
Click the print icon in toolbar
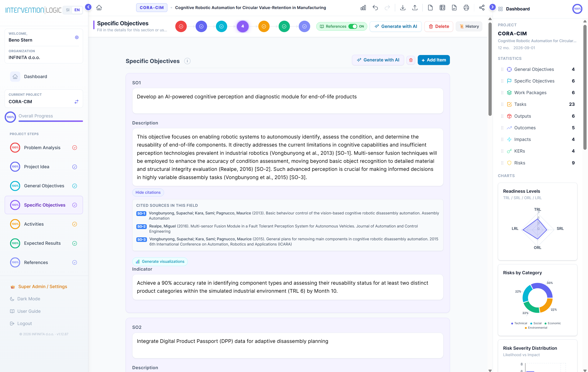[466, 8]
